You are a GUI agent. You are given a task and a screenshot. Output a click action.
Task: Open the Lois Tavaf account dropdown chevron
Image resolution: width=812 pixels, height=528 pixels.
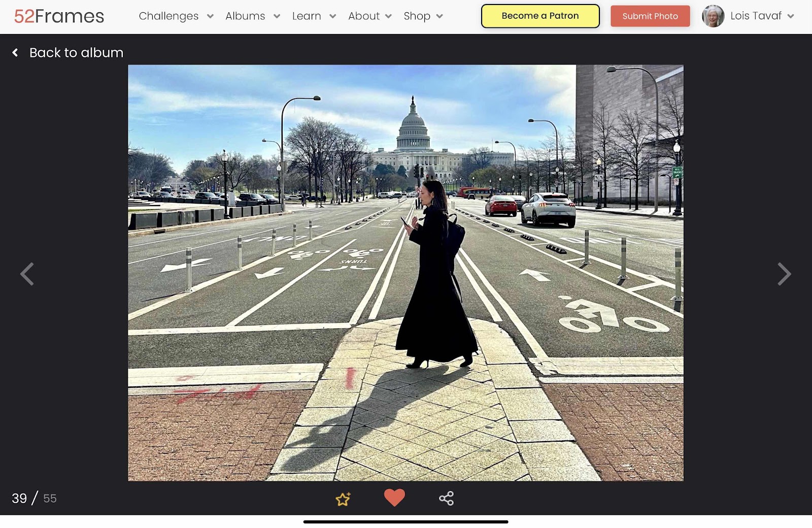tap(791, 16)
